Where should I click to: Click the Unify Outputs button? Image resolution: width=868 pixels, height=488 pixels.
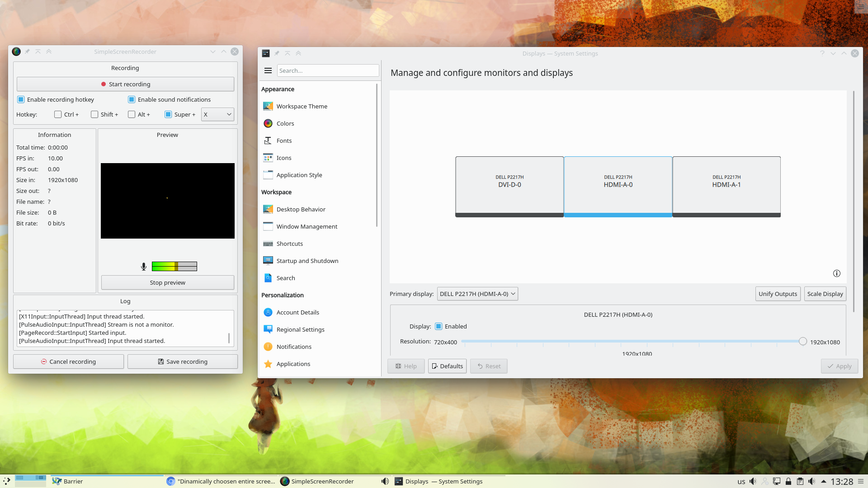778,294
